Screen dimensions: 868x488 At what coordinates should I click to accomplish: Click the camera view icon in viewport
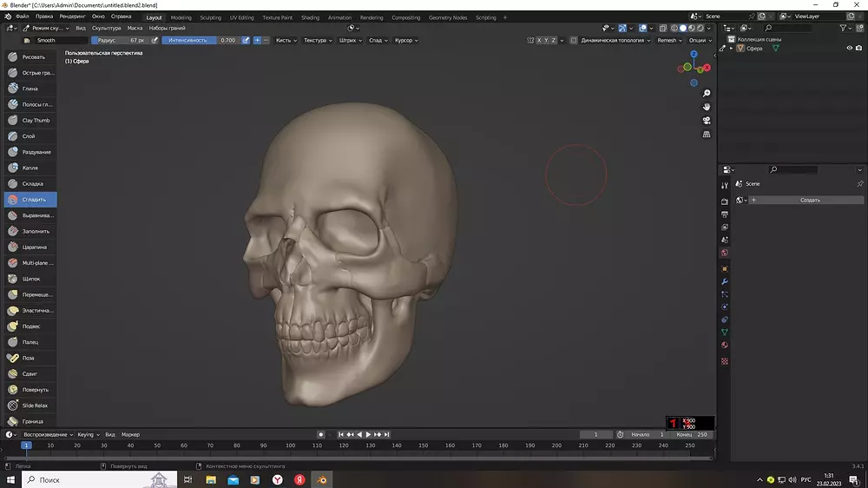click(x=707, y=121)
